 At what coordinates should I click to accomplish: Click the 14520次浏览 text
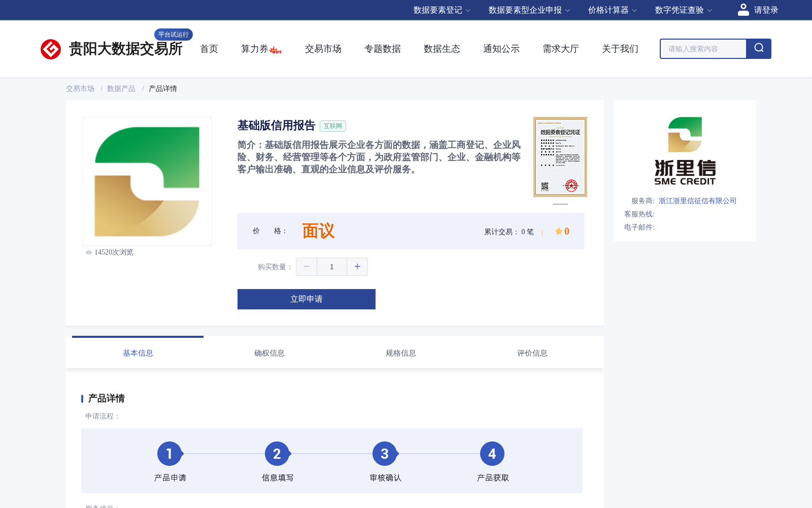pyautogui.click(x=114, y=252)
